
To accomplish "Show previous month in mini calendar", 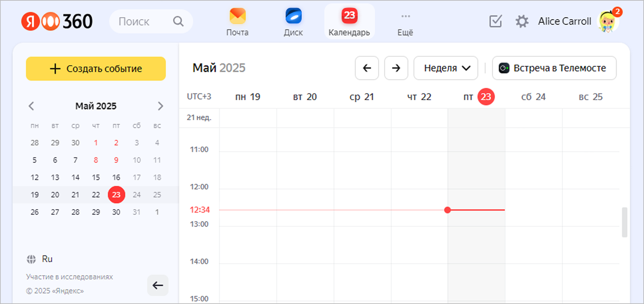I will [x=31, y=106].
